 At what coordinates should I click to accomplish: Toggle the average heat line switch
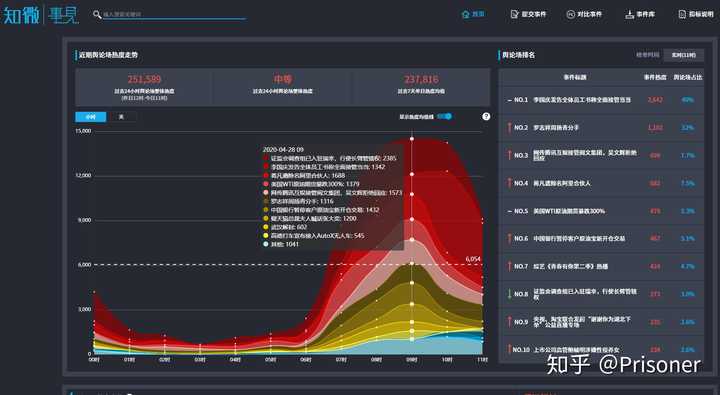(445, 117)
